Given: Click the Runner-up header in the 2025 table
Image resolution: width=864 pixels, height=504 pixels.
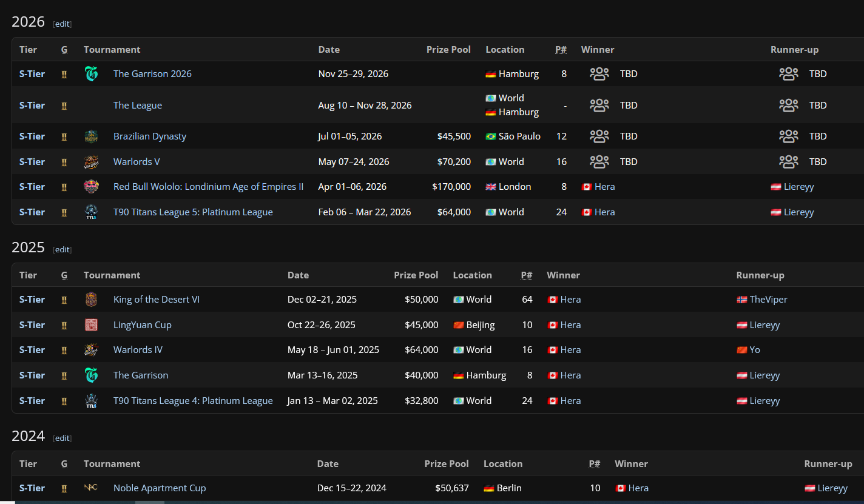Looking at the screenshot, I should [x=760, y=275].
